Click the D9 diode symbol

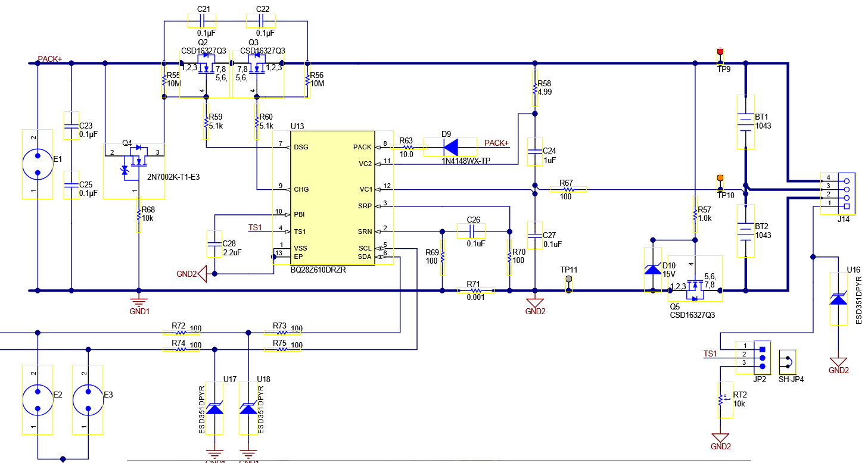coord(450,147)
